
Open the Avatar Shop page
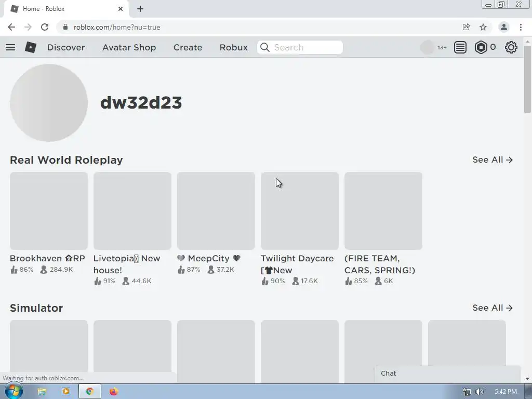(x=129, y=47)
